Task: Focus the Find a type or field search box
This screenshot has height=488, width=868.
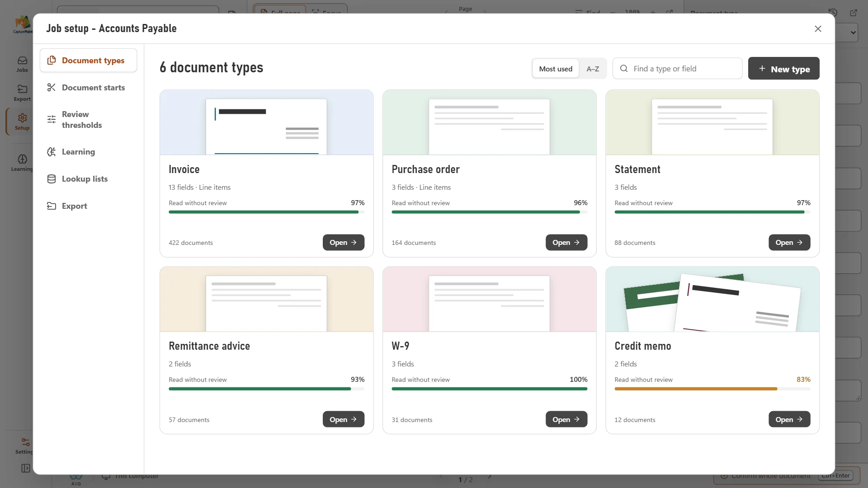Action: [x=677, y=68]
